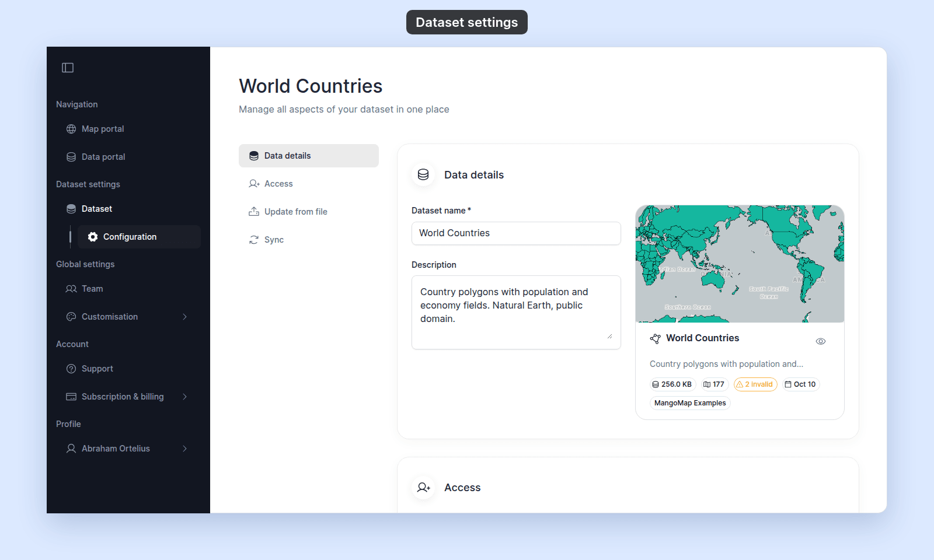Click the Navigation section label in the sidebar
The image size is (934, 560).
[77, 104]
